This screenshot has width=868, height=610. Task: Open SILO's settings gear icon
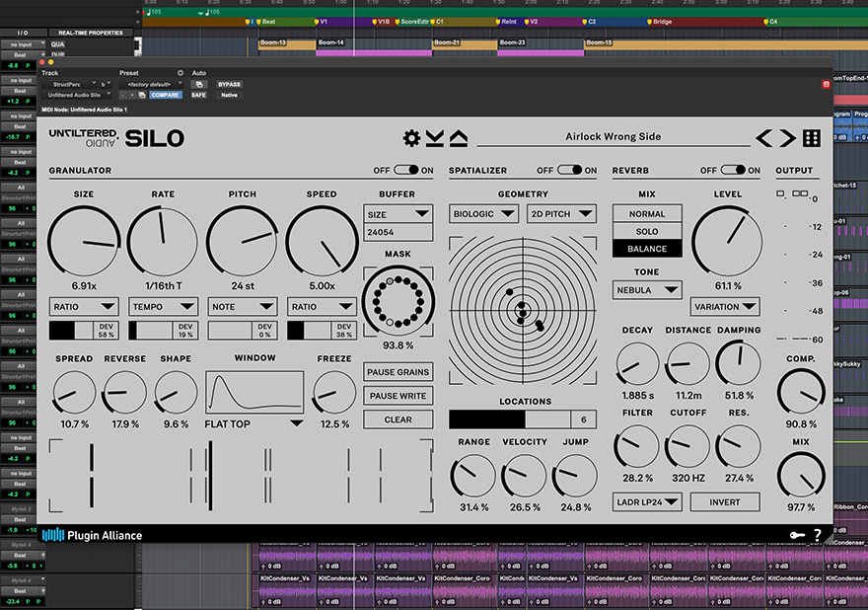pos(412,139)
